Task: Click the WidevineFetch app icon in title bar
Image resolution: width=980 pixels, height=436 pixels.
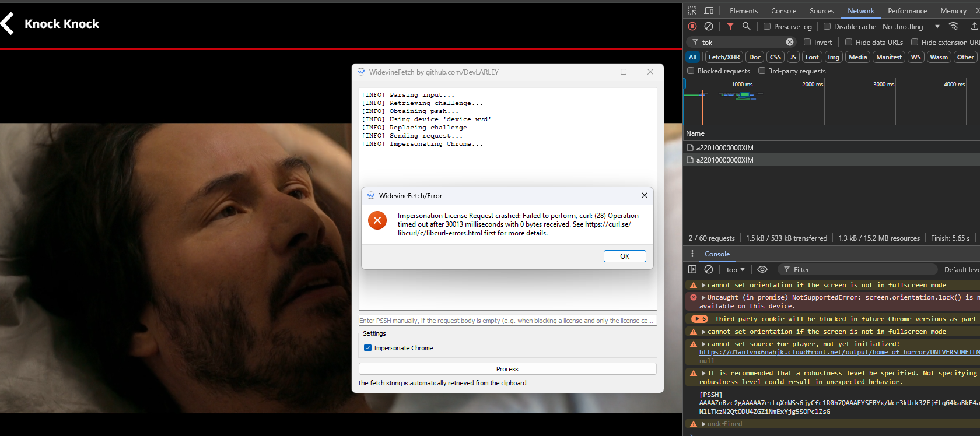Action: [x=361, y=72]
